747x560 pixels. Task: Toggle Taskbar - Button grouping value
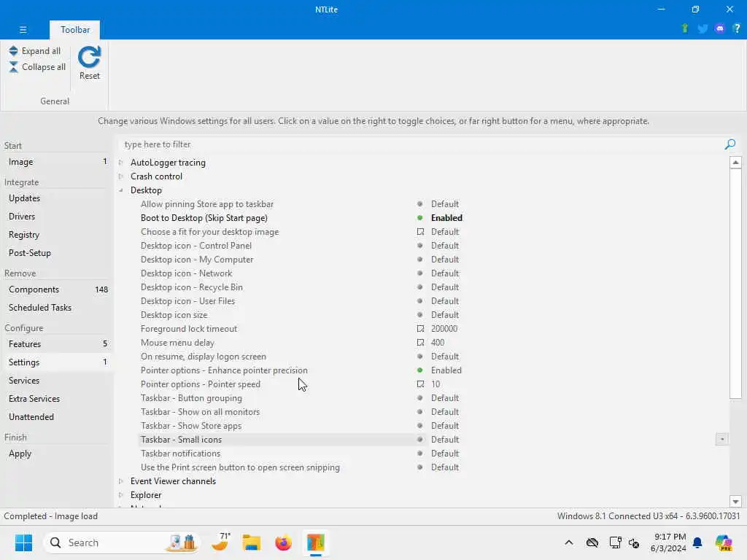(444, 397)
